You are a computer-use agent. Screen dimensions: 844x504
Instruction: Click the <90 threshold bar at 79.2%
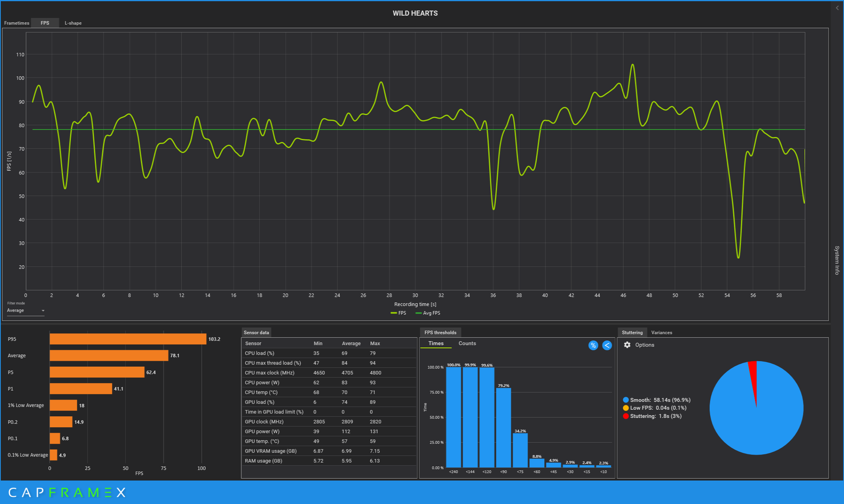pyautogui.click(x=503, y=428)
